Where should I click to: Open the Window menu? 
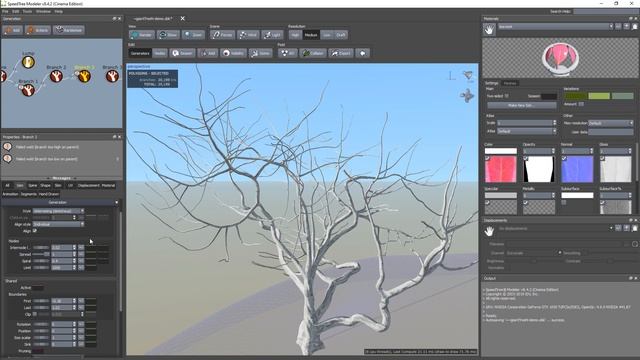coord(43,11)
